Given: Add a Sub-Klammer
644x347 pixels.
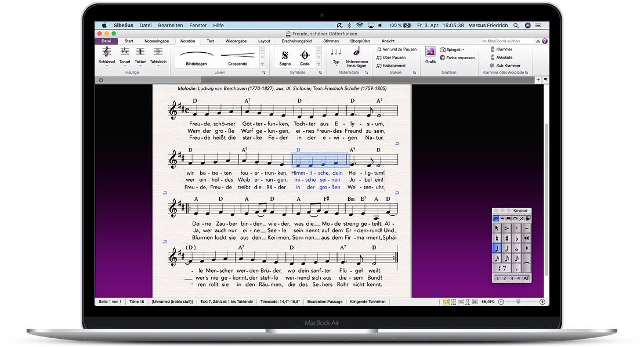Looking at the screenshot, I should click(x=505, y=66).
